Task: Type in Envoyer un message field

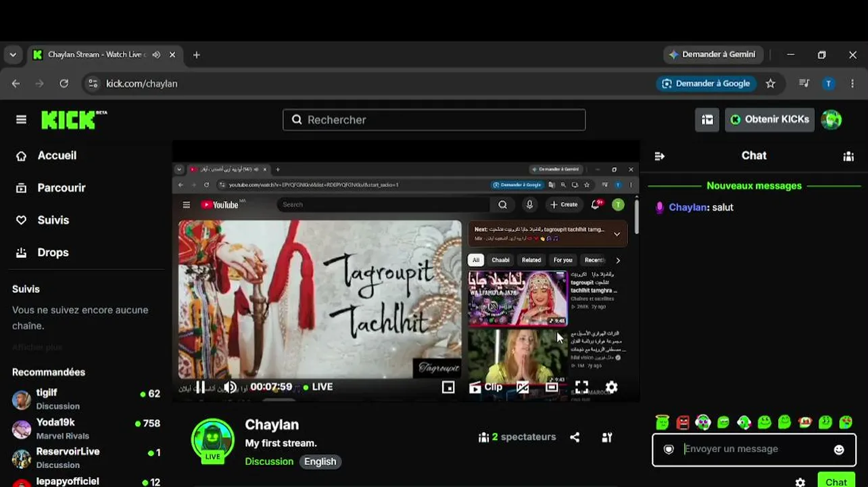Action: 754,450
